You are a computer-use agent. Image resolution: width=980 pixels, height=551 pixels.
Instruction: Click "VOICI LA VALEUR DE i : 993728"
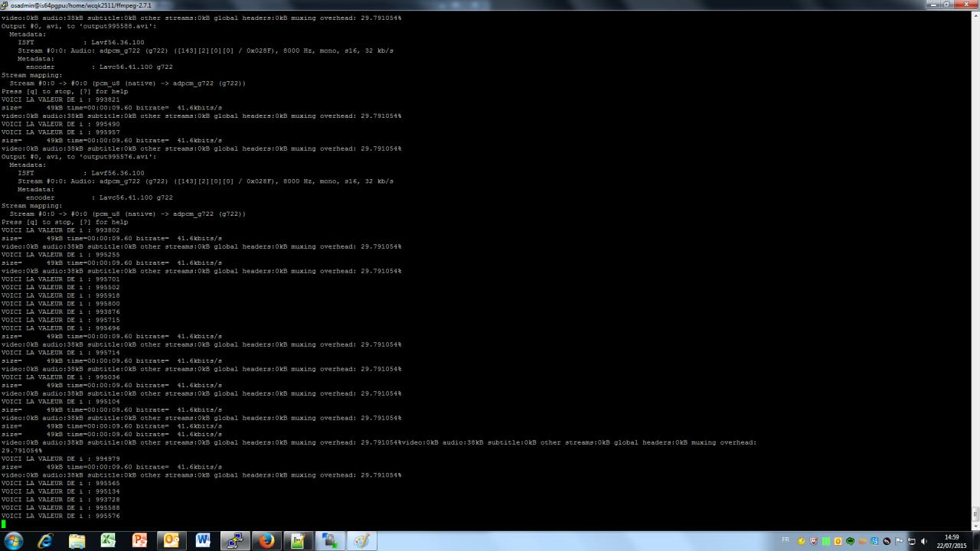[x=60, y=500]
